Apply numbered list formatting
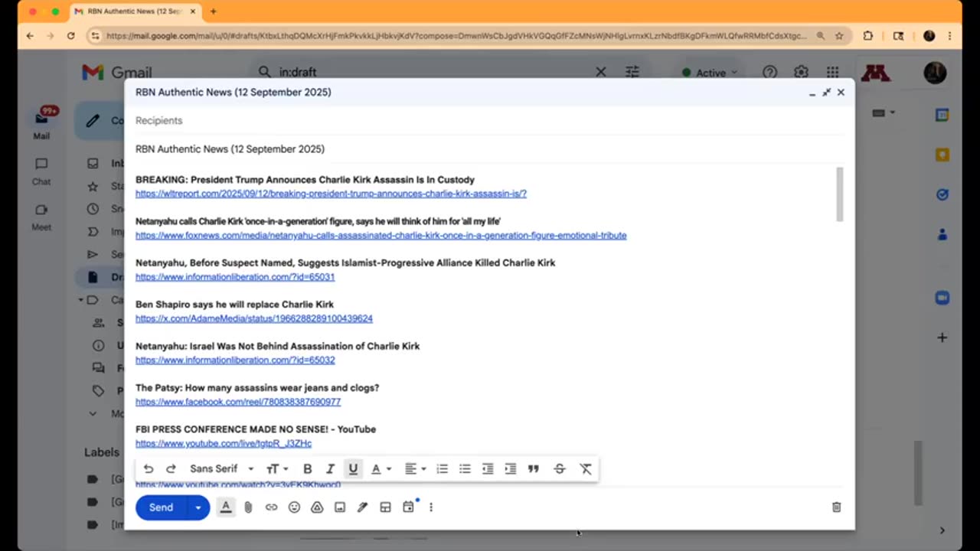Viewport: 980px width, 551px height. coord(442,469)
